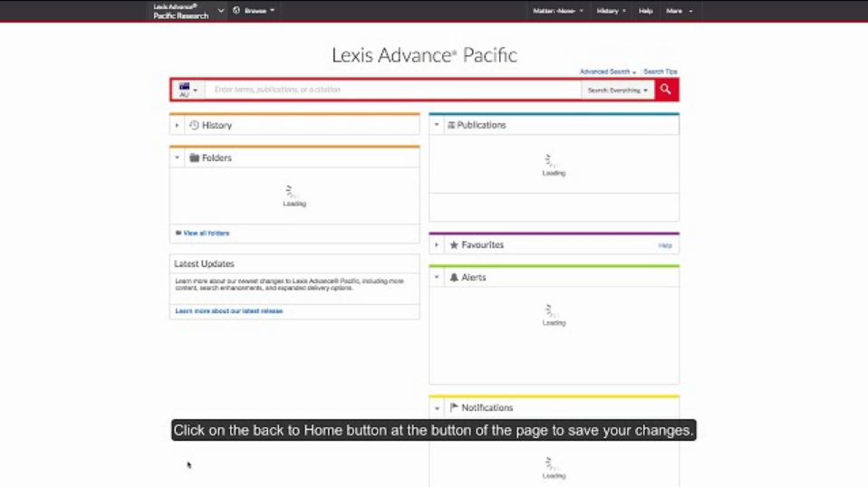Click the Notifications pod title text
This screenshot has width=868, height=487.
pos(487,407)
